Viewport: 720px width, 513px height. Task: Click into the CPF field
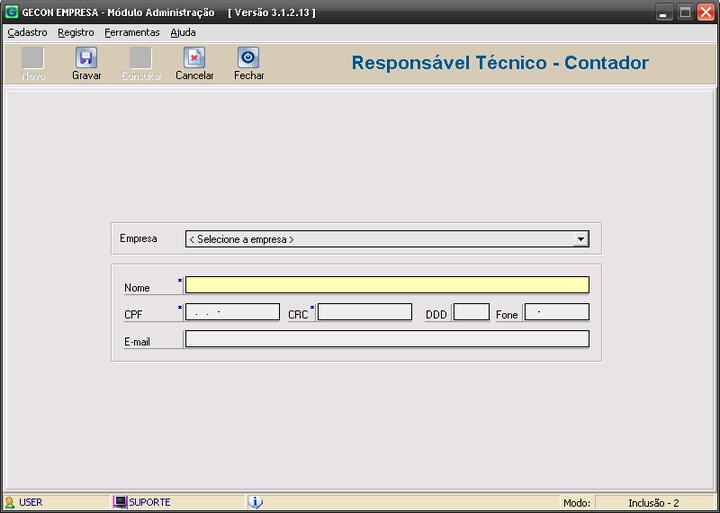232,312
